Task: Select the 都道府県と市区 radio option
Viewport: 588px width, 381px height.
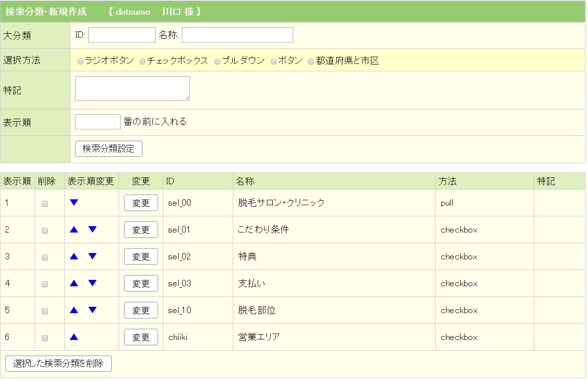Action: 311,62
